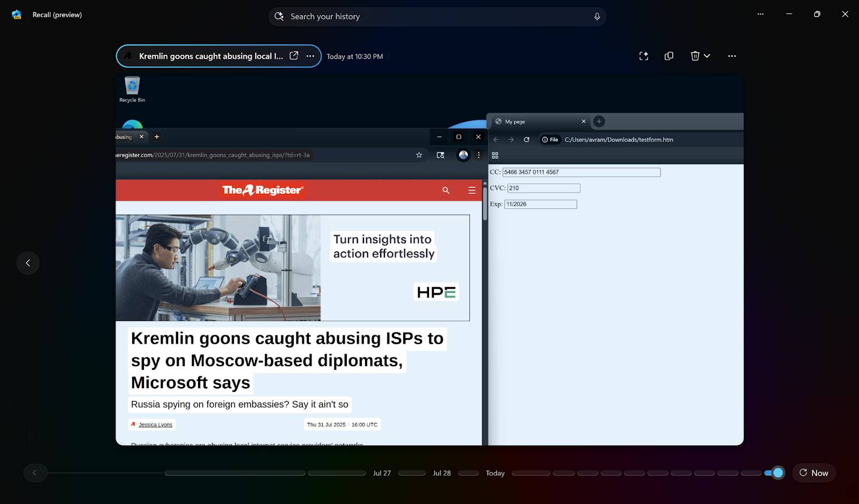
Task: Open ellipsis menu inside snapshot title pill
Action: (x=310, y=56)
